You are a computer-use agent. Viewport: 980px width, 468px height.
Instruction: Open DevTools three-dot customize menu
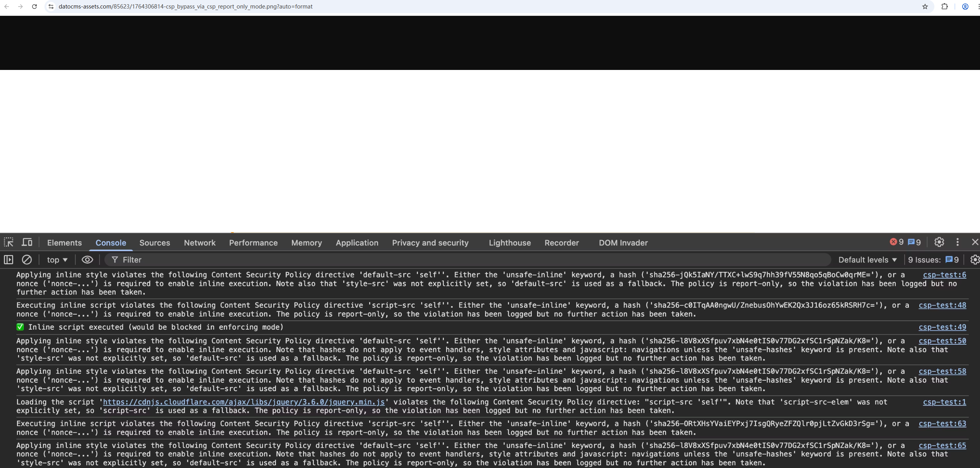point(958,242)
